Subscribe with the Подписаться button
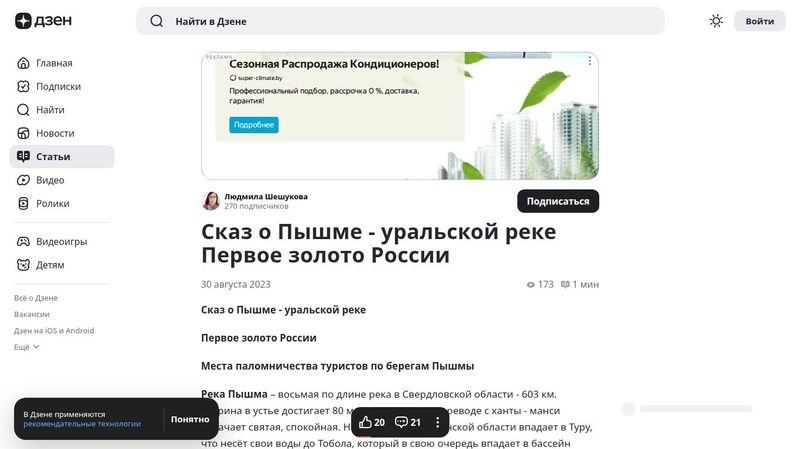800x449 pixels. 557,201
